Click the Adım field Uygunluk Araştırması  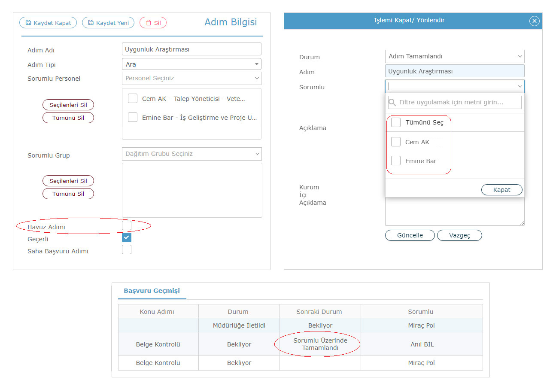point(455,71)
